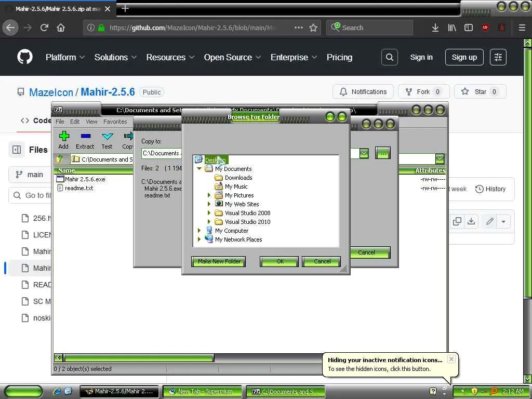Viewport: 532px width, 399px height.
Task: Open Copy to path dropdown arrow
Action: click(x=364, y=153)
